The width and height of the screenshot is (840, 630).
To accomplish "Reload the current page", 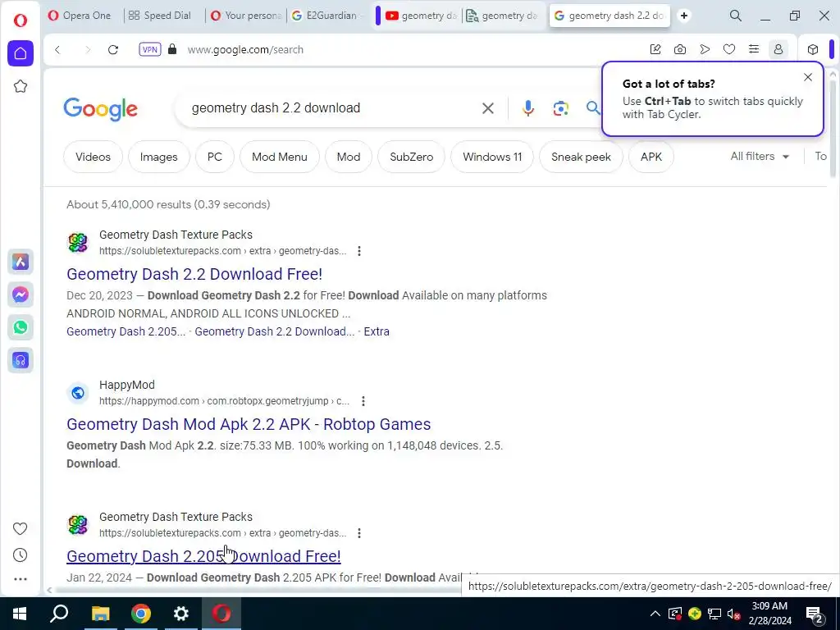I will (113, 49).
